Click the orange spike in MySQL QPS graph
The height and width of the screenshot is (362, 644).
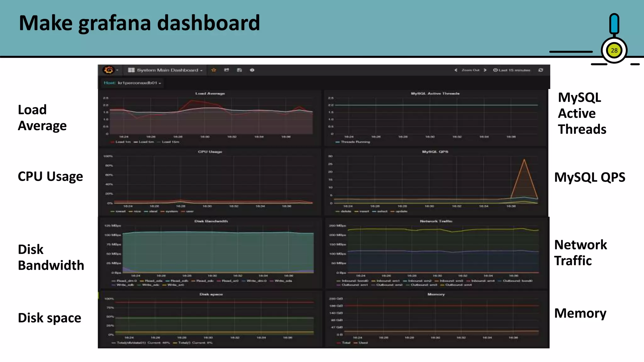coord(524,161)
